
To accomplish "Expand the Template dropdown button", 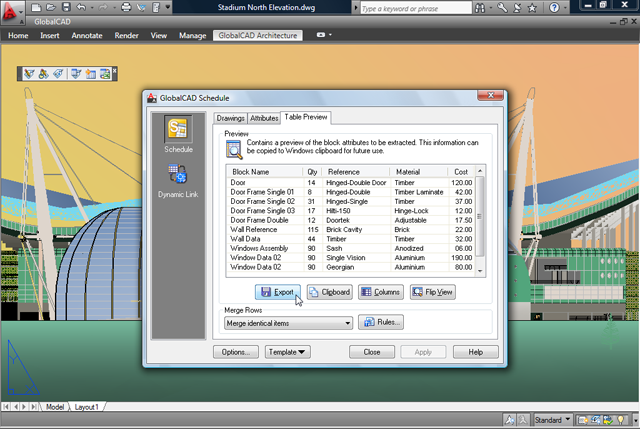I will pos(289,352).
